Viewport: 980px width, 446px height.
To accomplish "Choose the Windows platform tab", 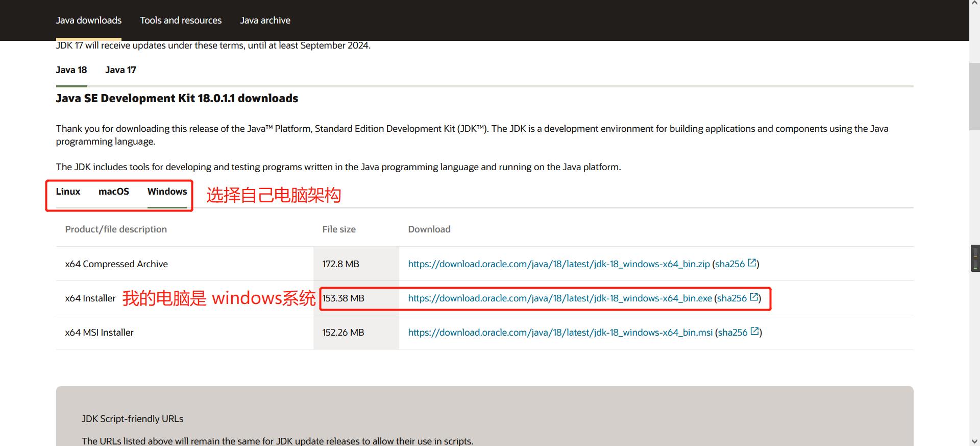I will [167, 192].
